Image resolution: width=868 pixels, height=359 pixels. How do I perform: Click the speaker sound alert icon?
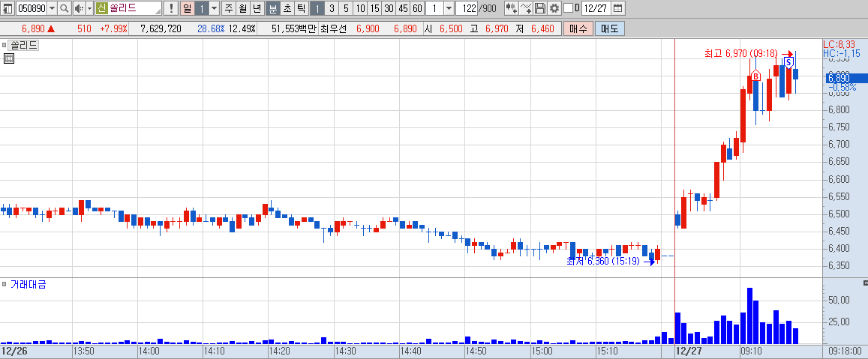(x=80, y=8)
